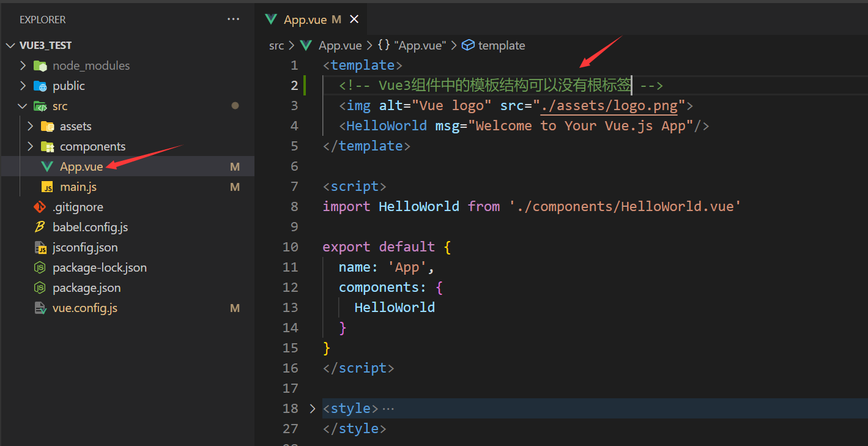Click the VUE3_TEST project name
Screen dimensions: 868x446
tap(45, 45)
